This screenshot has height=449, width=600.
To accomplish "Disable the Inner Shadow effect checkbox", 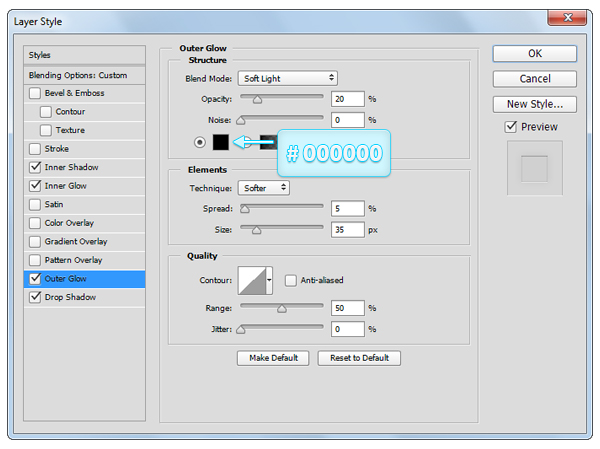I will [36, 167].
